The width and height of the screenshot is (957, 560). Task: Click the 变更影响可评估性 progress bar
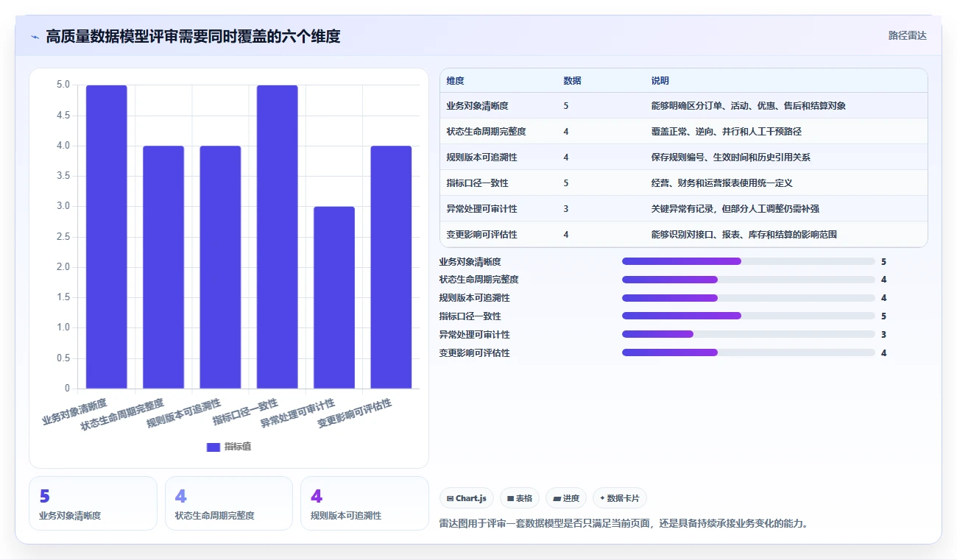[749, 352]
